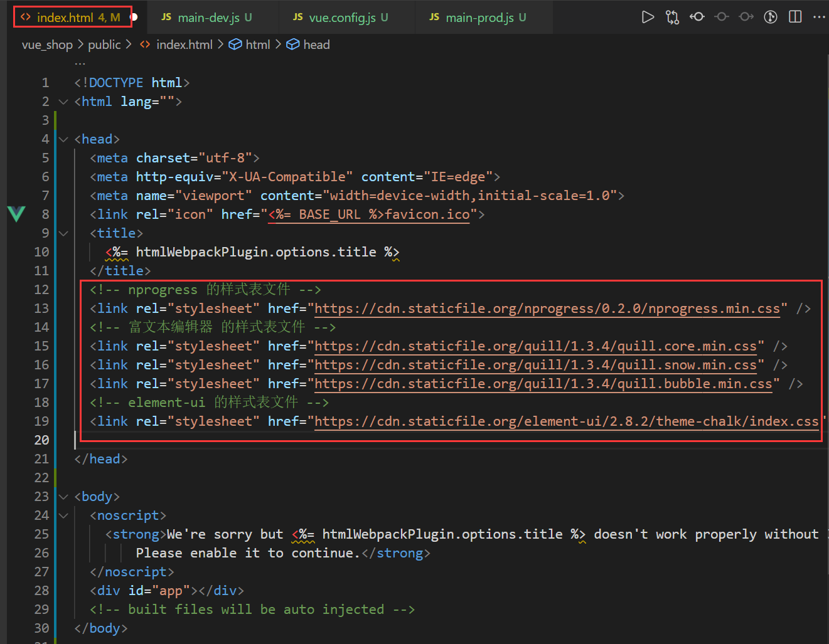Click the X-UA-Compatible attribute value
829x644 pixels.
click(x=287, y=177)
